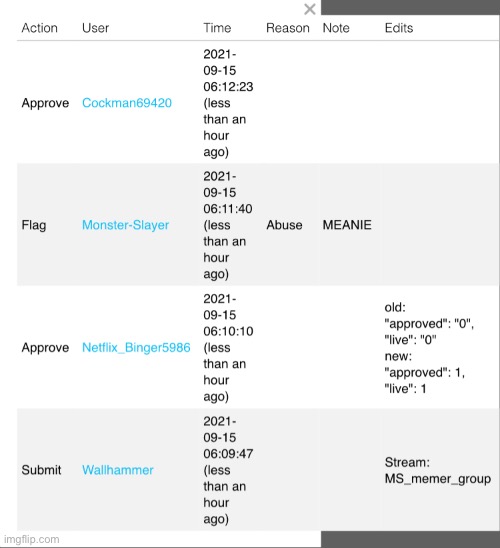Close the moderation log popup
Image resolution: width=500 pixels, height=548 pixels.
(310, 9)
